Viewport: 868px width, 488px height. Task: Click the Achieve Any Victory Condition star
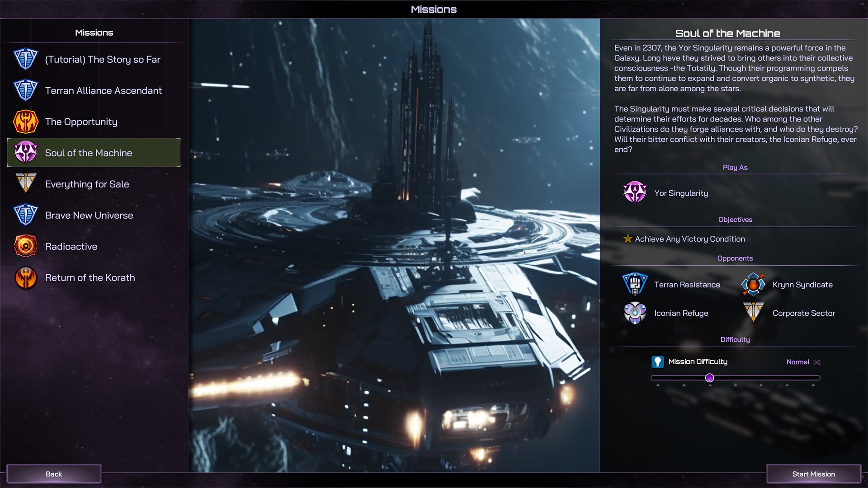pyautogui.click(x=627, y=239)
